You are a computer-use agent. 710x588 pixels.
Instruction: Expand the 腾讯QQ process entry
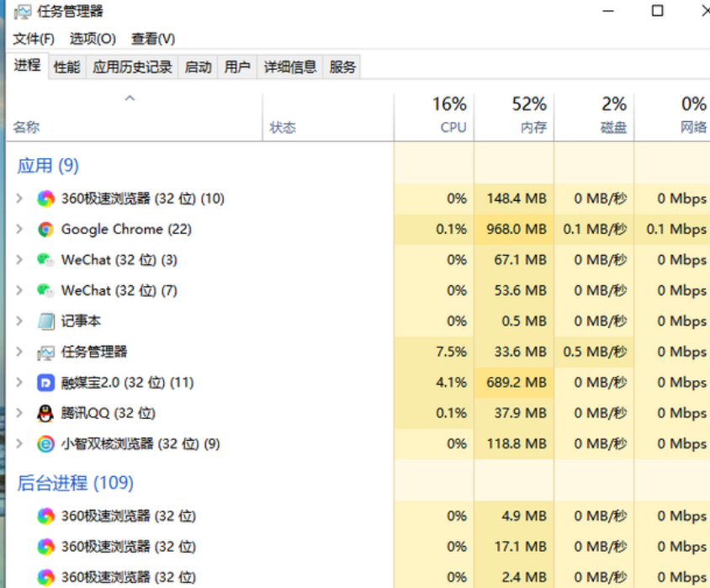[19, 413]
